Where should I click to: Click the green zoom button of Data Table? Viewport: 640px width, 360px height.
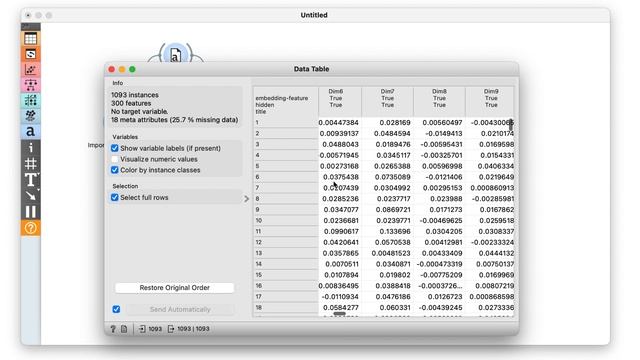coord(132,69)
